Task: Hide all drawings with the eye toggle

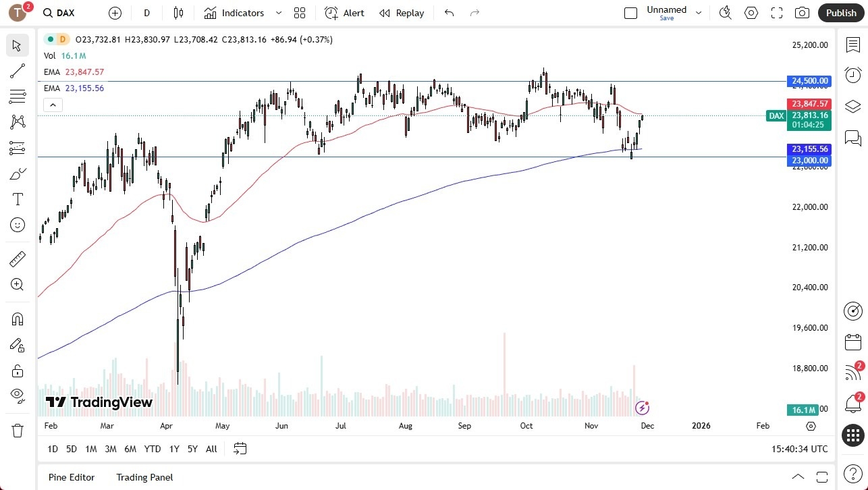Action: [17, 397]
